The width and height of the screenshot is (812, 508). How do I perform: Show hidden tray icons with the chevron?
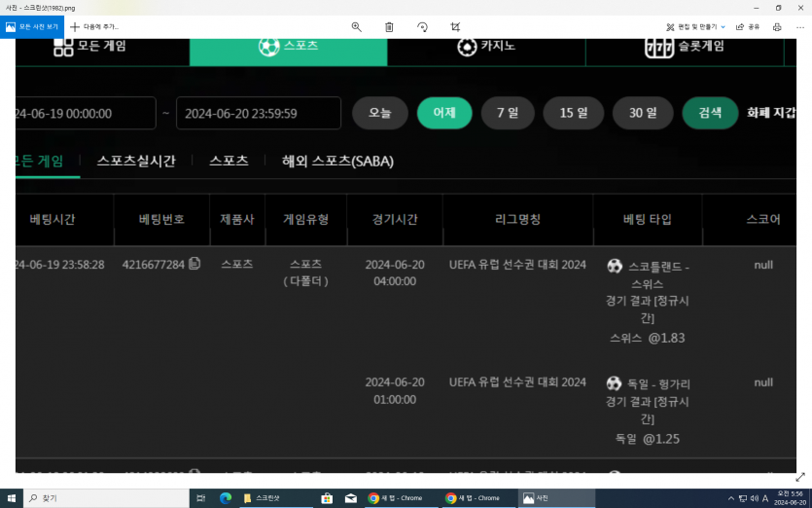730,498
